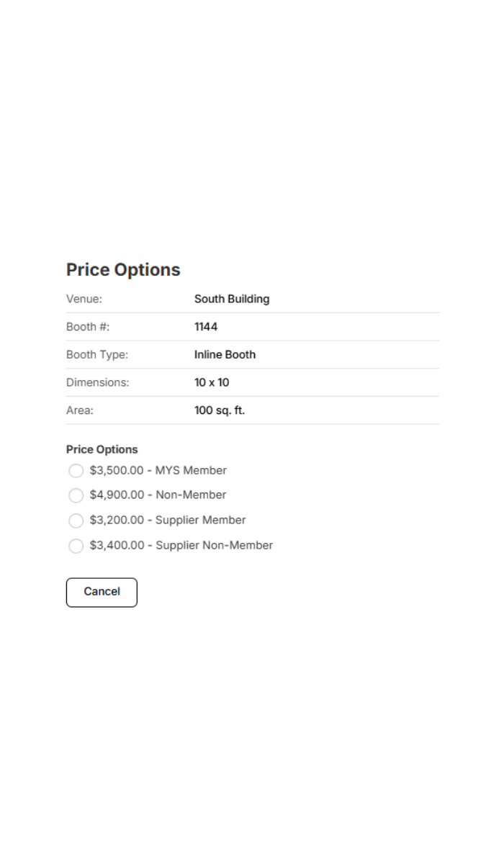Click the "$3,500.00 - MYS Member" label text

tap(158, 471)
